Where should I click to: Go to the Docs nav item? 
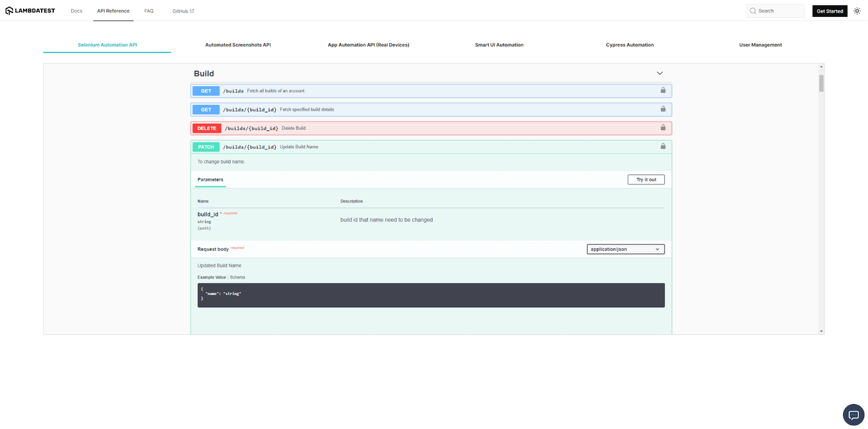76,11
